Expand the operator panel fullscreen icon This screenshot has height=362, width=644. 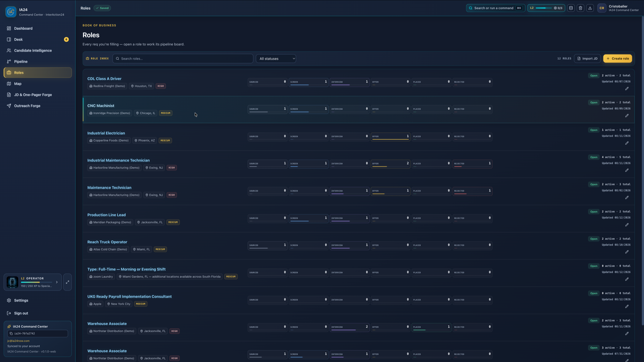[67, 282]
